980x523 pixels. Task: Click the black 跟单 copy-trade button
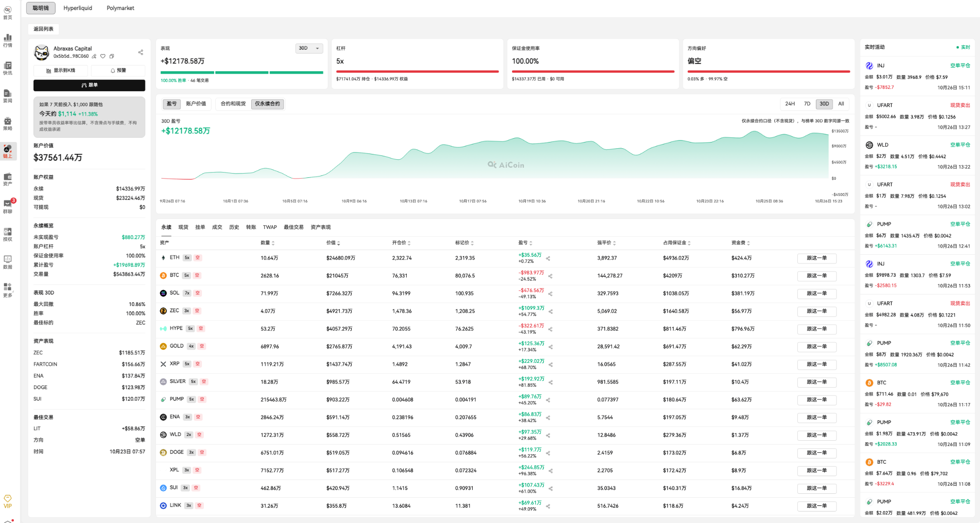pos(89,85)
